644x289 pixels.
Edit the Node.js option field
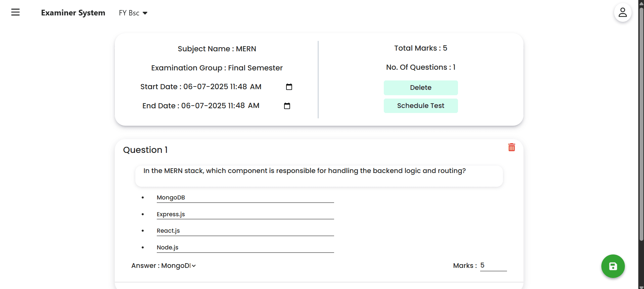245,248
